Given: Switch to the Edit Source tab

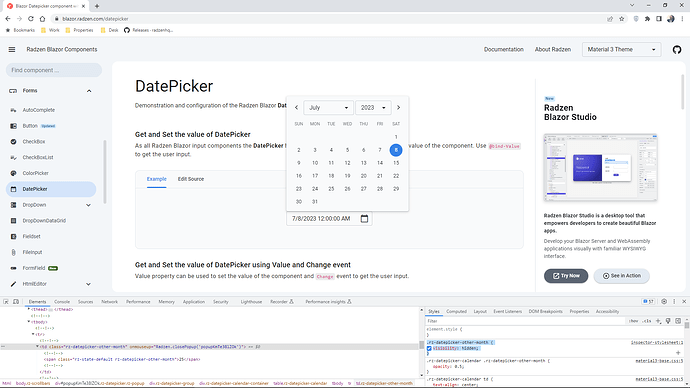Looking at the screenshot, I should [x=191, y=179].
